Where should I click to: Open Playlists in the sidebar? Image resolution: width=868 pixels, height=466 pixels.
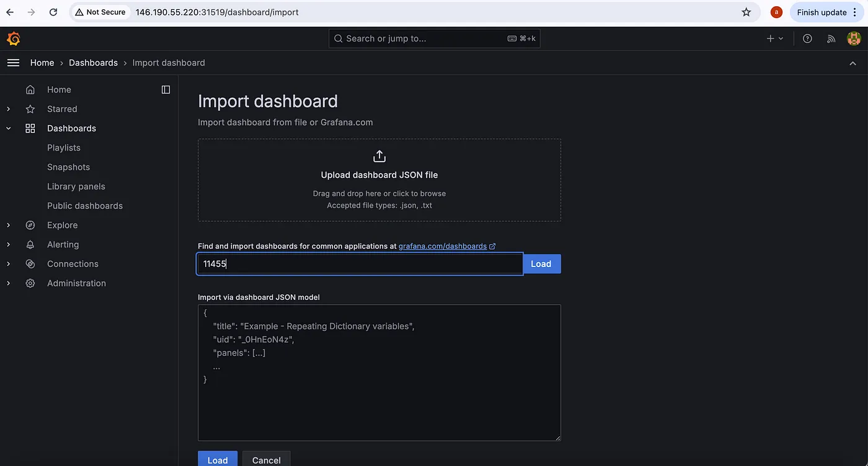coord(64,147)
